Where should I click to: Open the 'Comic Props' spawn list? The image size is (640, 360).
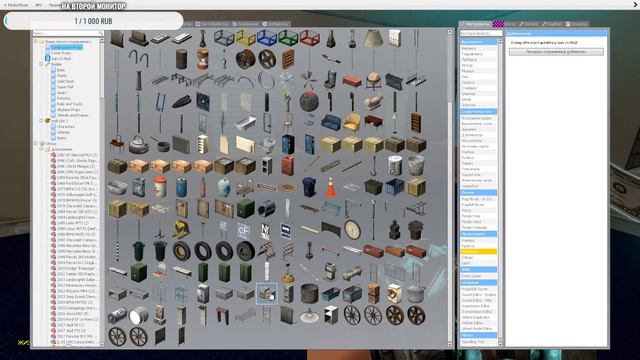coord(61,53)
